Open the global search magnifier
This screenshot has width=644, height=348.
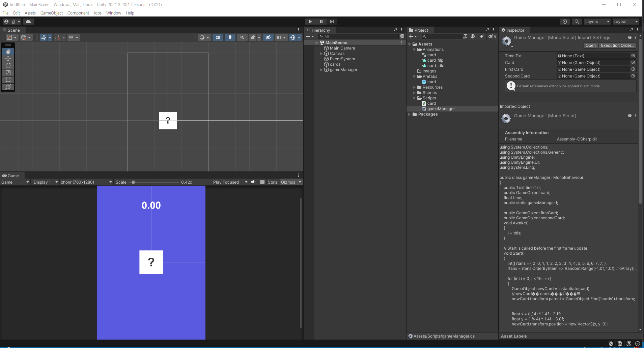577,22
